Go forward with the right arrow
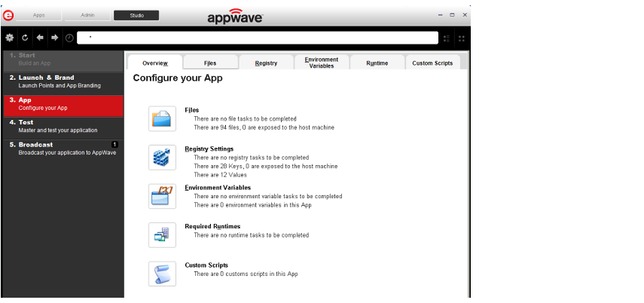This screenshot has height=303, width=644. [55, 38]
